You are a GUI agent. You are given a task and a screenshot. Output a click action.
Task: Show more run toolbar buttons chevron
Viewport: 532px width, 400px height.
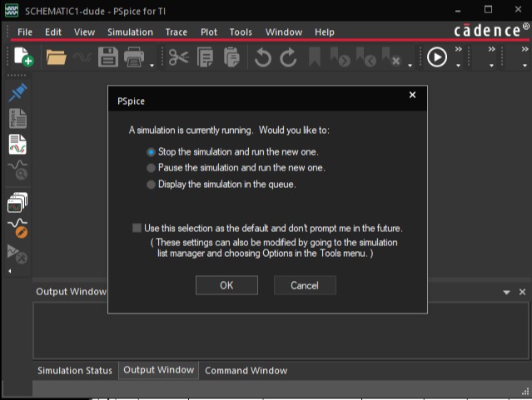459,49
